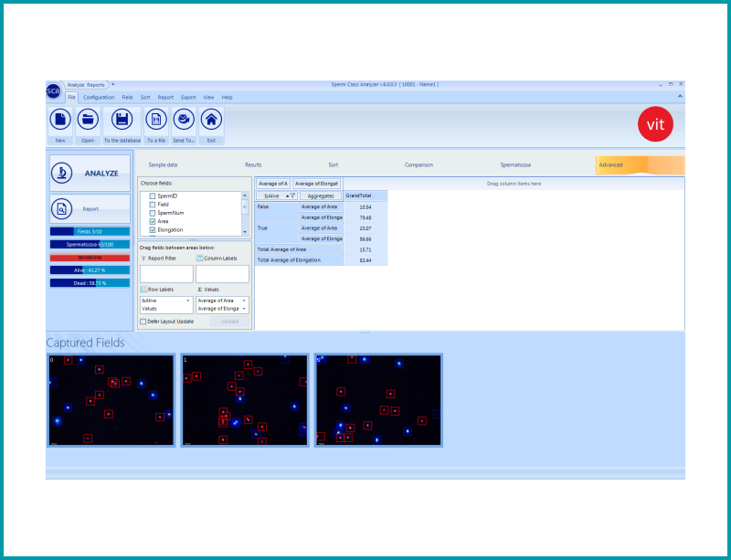Click the Exit home icon
731x560 pixels.
pos(211,120)
